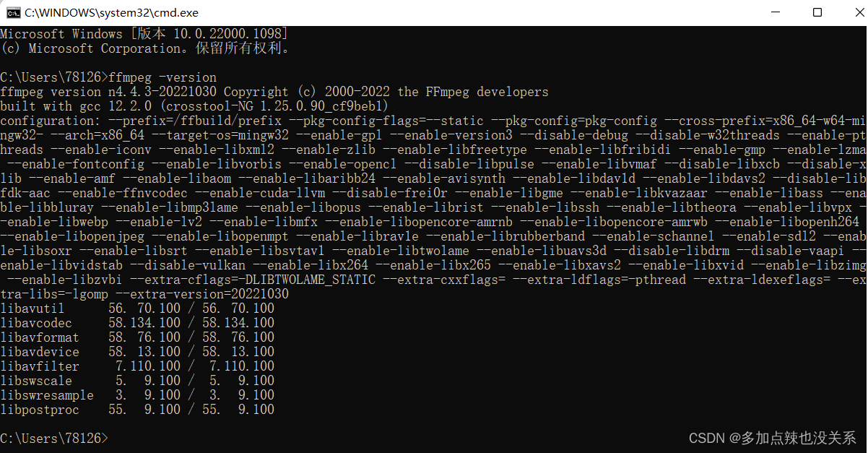Viewport: 868px width, 453px height.
Task: Click the maximize icon on the title bar
Action: point(817,12)
